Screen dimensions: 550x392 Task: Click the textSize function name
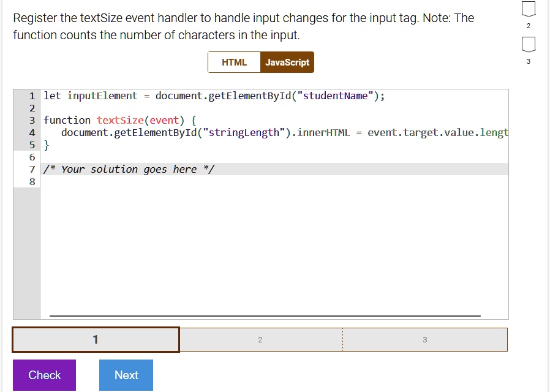(120, 120)
